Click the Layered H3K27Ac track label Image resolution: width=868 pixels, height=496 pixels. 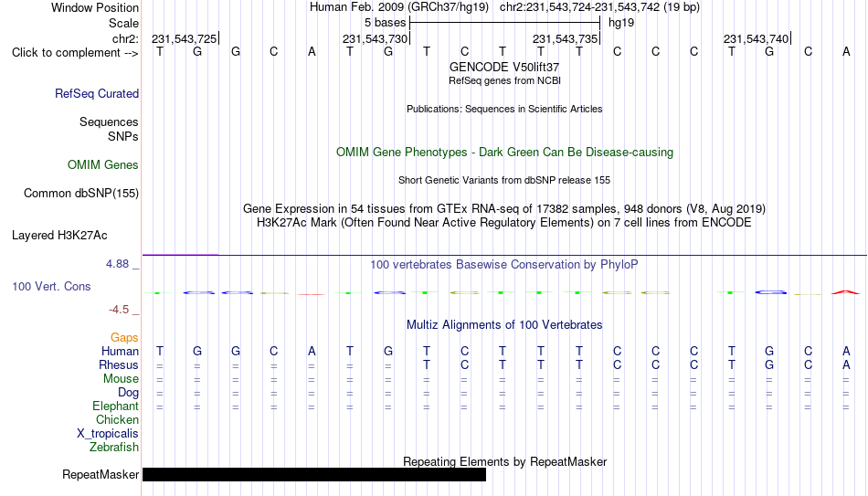click(x=59, y=236)
